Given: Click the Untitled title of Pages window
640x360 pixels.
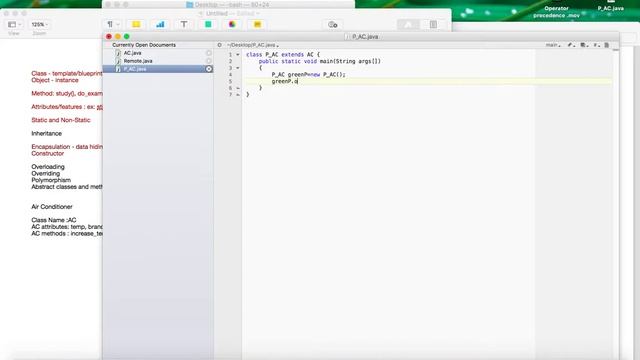Looking at the screenshot, I should (216, 13).
